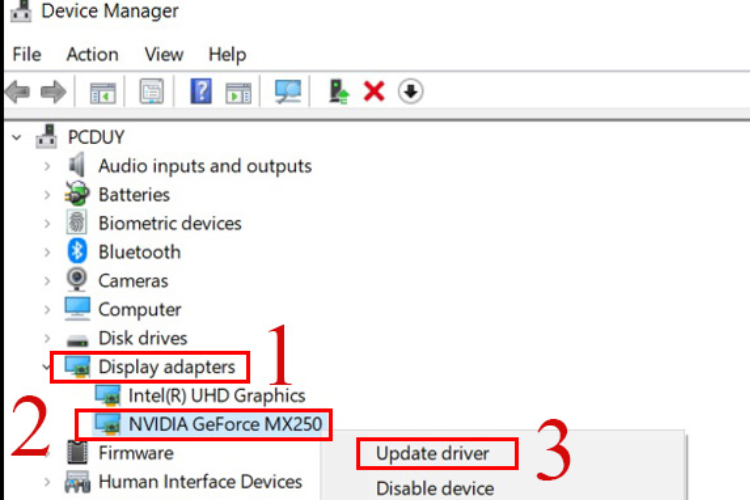The width and height of the screenshot is (750, 500).
Task: Open the Action menu
Action: click(x=92, y=54)
